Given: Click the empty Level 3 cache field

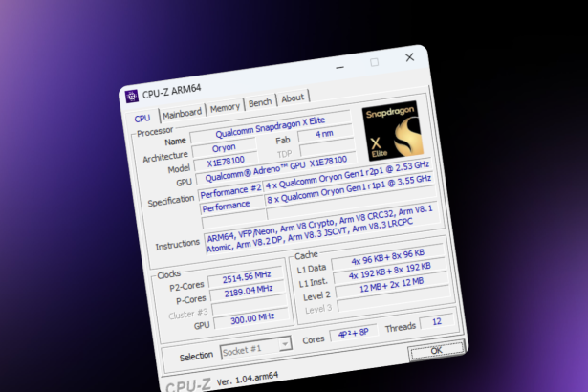Looking at the screenshot, I should [x=395, y=299].
